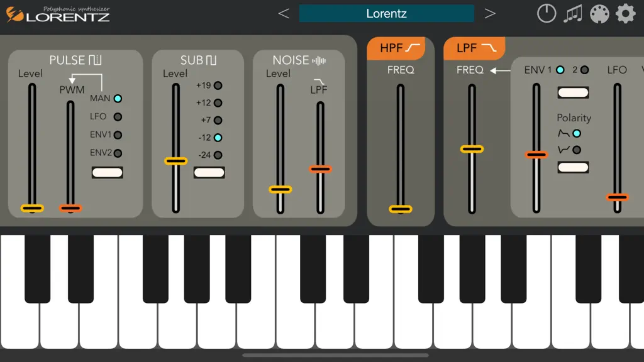Click the SUB square wave icon
Screen dimensions: 644x362
(211, 60)
